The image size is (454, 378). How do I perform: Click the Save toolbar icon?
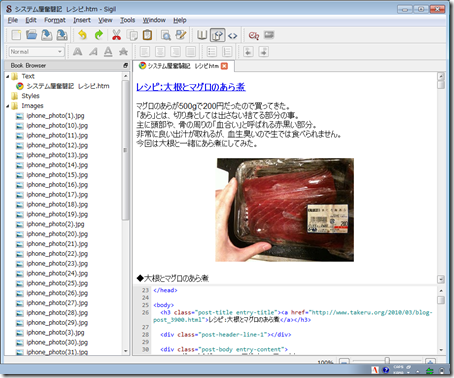[x=47, y=35]
